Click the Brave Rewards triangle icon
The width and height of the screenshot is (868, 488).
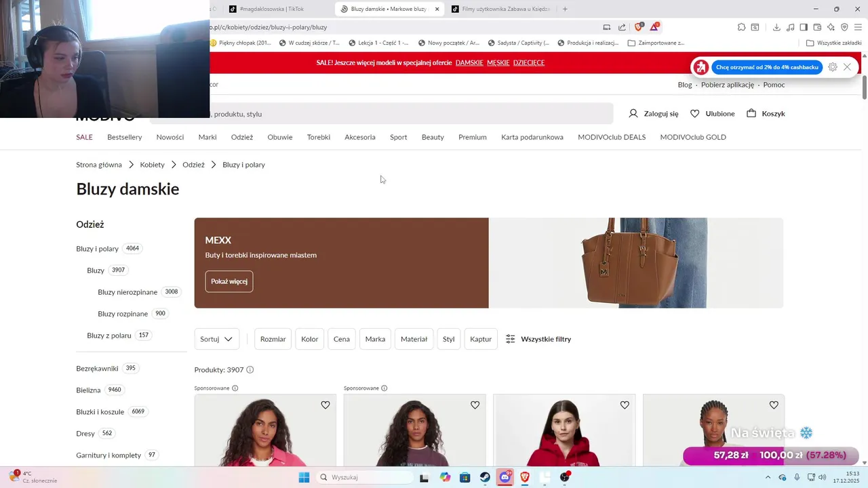(x=654, y=27)
